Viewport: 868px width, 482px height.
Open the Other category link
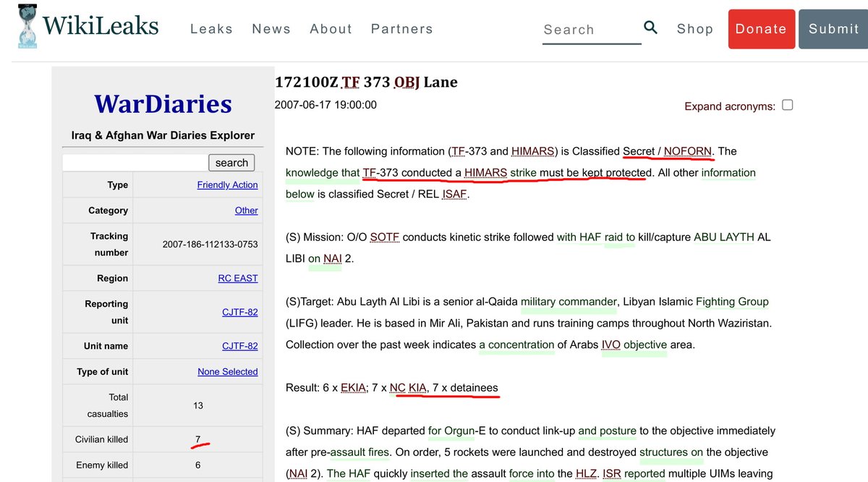pos(246,211)
